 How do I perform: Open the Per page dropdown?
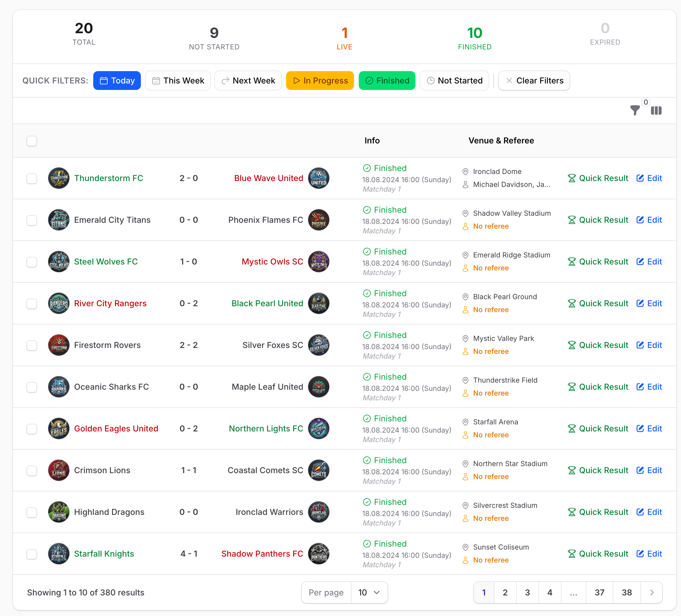[369, 592]
